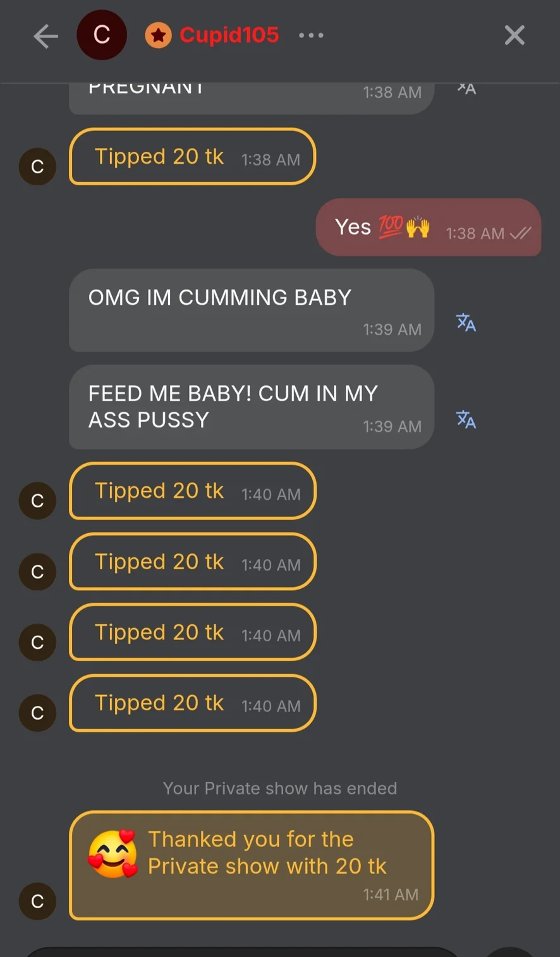
Task: Open the three-dot more options menu
Action: pyautogui.click(x=311, y=35)
